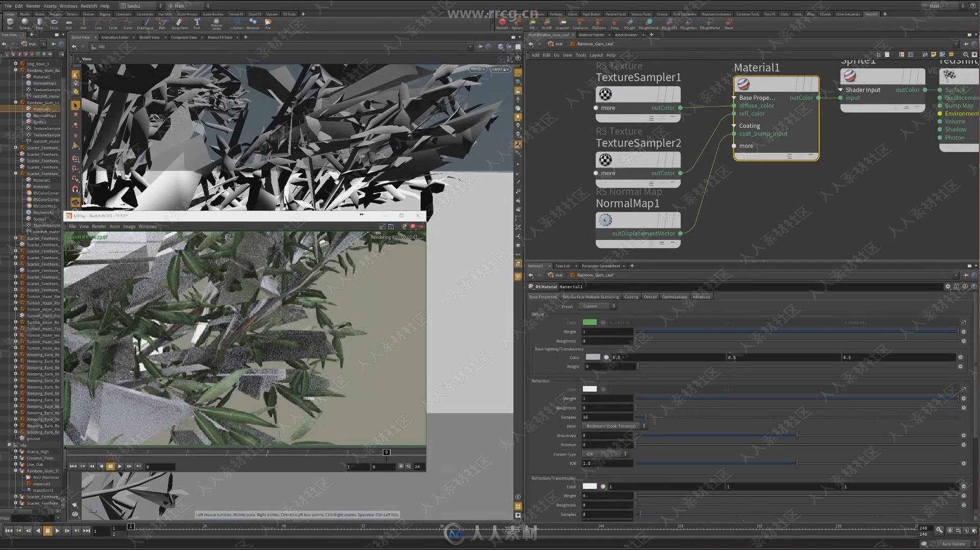Screen dimensions: 980x550
Task: Add an RSLightSun from the shelf
Action: coord(689,23)
